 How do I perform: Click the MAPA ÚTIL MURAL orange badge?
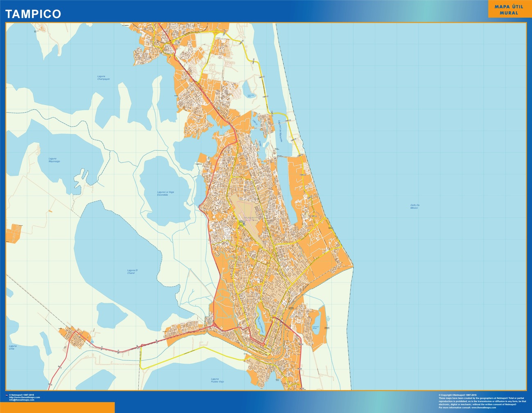pyautogui.click(x=506, y=10)
